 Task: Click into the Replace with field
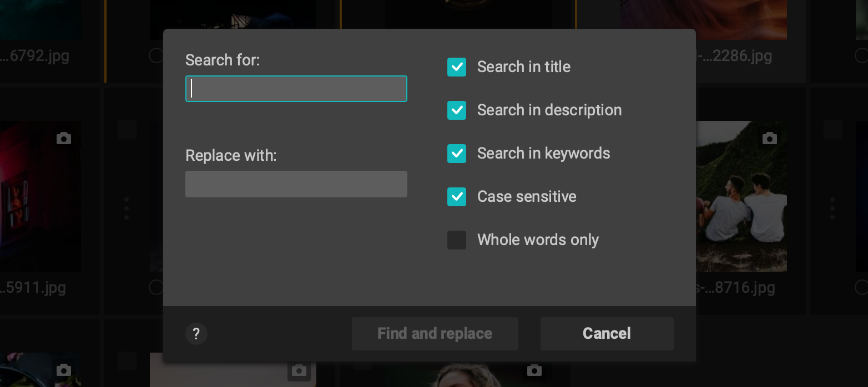click(296, 184)
